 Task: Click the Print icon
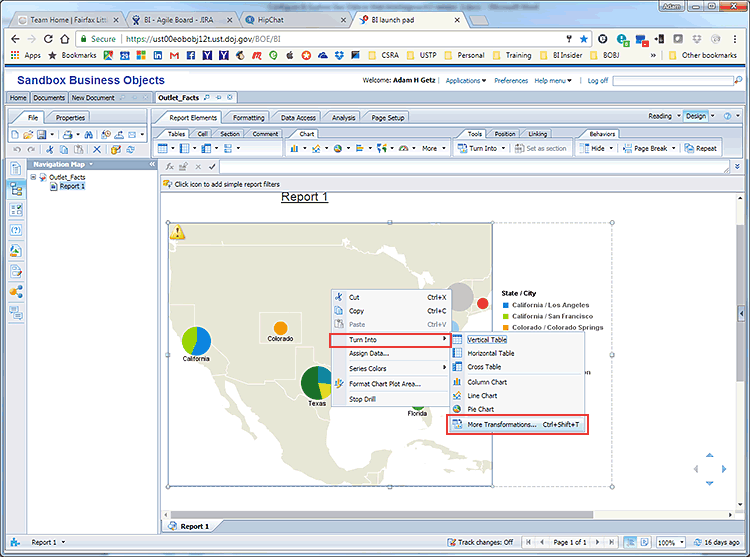click(x=67, y=135)
